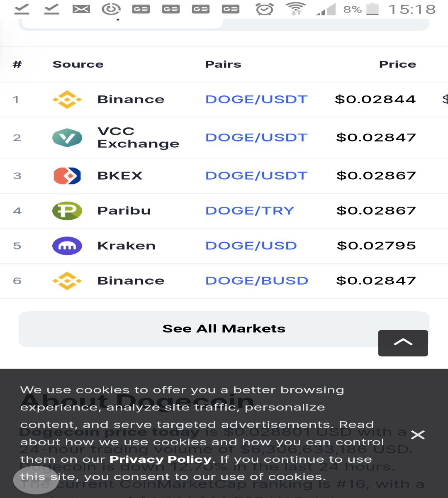Tap the Binance logo in row 6

coord(67,281)
